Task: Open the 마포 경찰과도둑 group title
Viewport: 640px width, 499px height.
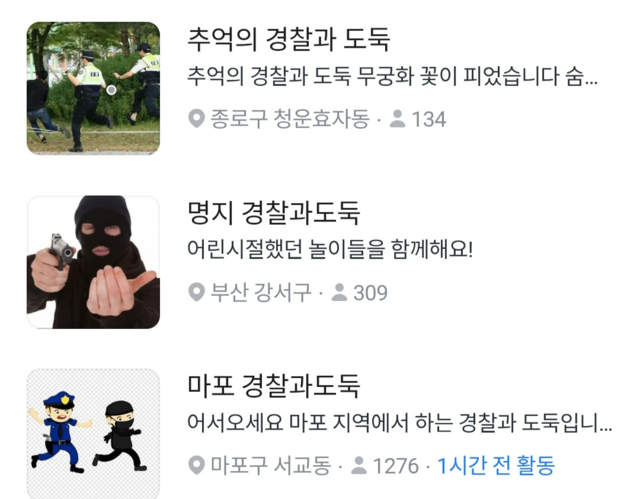Action: coord(273,386)
